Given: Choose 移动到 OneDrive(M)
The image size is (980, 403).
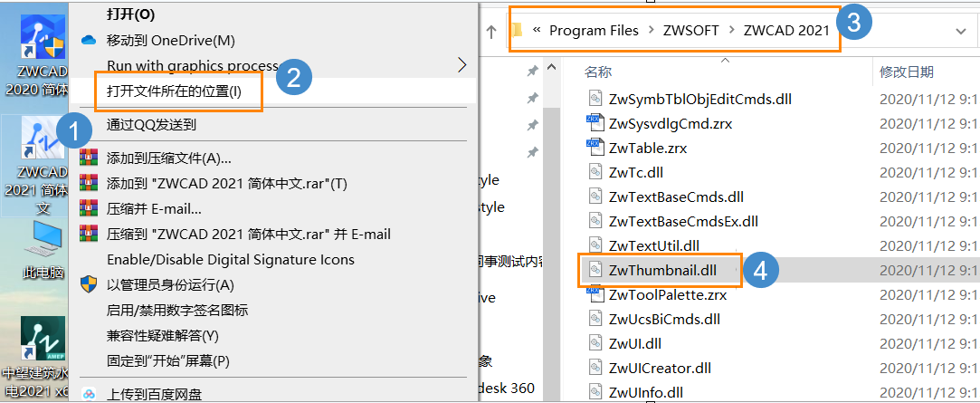Looking at the screenshot, I should pos(171,41).
